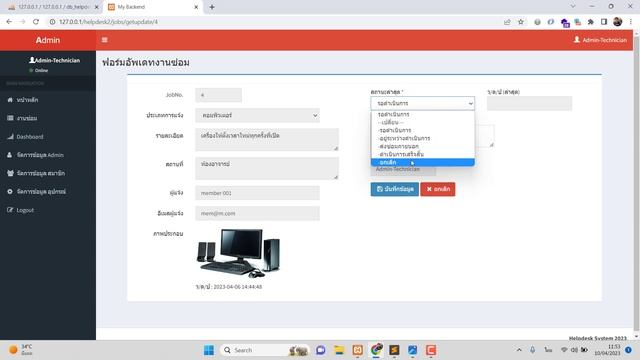Open File Explorer from the taskbar
This screenshot has height=360, width=640.
coord(339,350)
